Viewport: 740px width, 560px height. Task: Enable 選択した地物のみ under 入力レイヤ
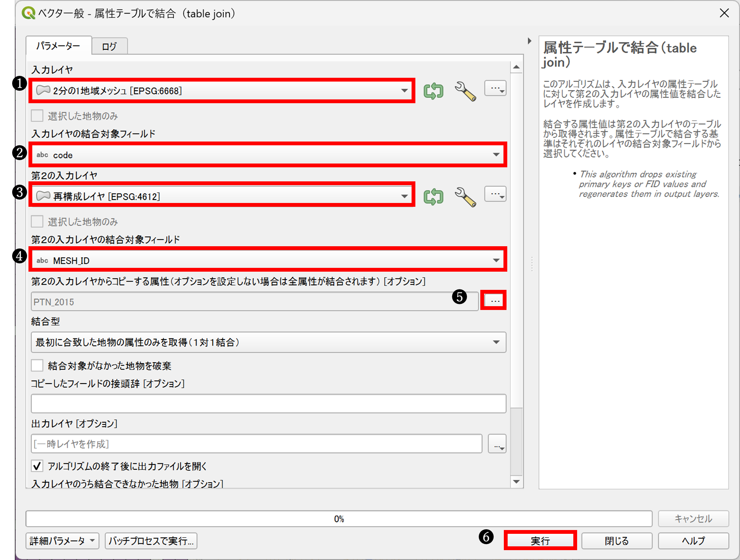(37, 116)
